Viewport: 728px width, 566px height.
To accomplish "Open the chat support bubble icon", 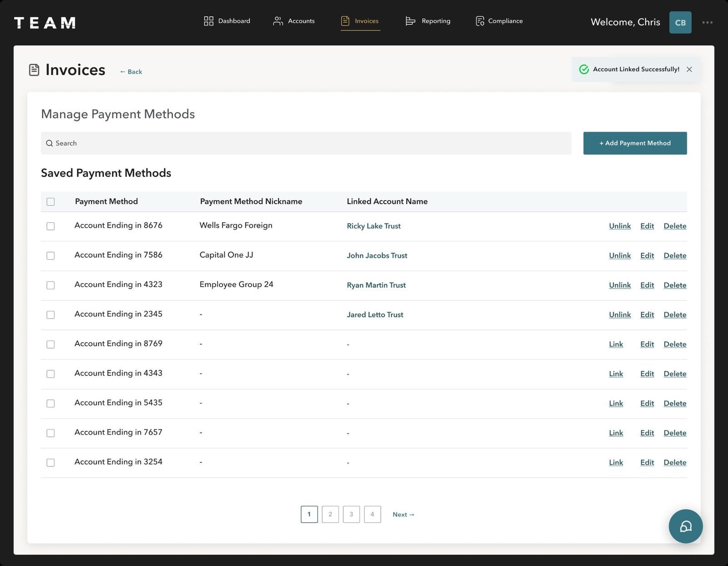I will (x=686, y=526).
